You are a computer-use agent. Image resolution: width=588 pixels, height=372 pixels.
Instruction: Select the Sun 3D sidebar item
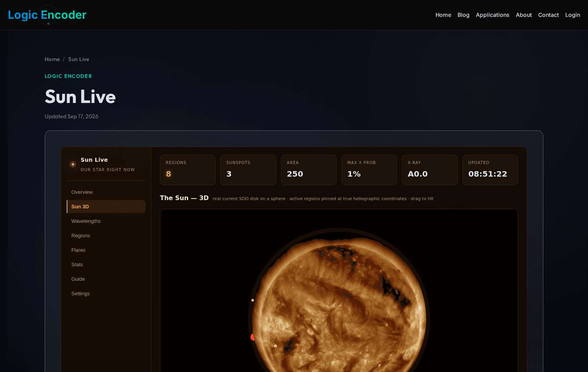tap(106, 207)
